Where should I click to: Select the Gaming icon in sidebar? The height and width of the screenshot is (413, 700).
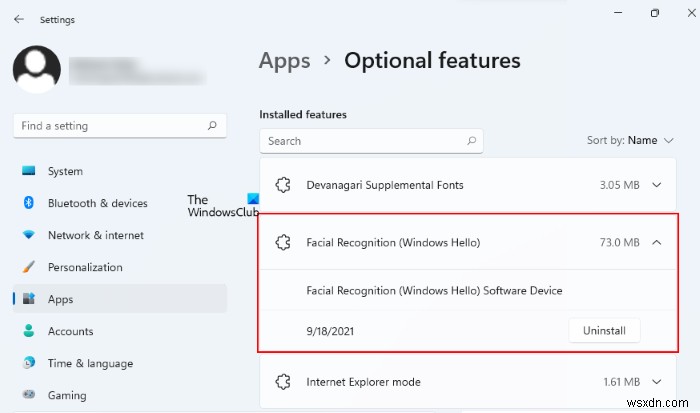click(x=28, y=395)
